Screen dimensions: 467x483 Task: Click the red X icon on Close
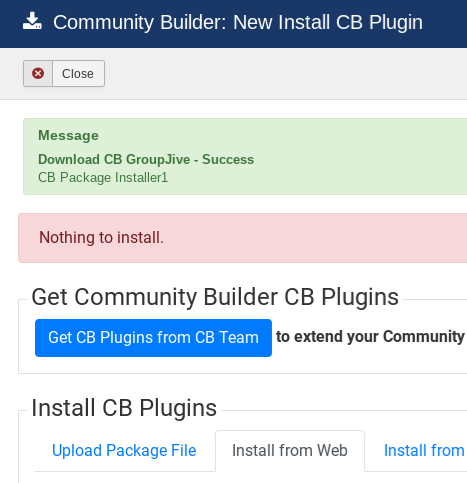tap(38, 73)
